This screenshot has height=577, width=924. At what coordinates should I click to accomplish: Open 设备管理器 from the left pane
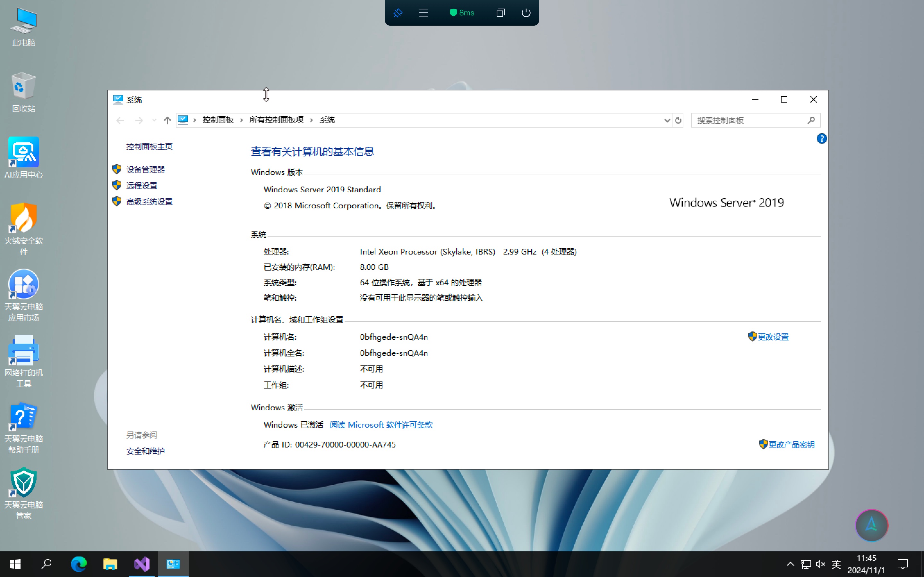pos(146,170)
